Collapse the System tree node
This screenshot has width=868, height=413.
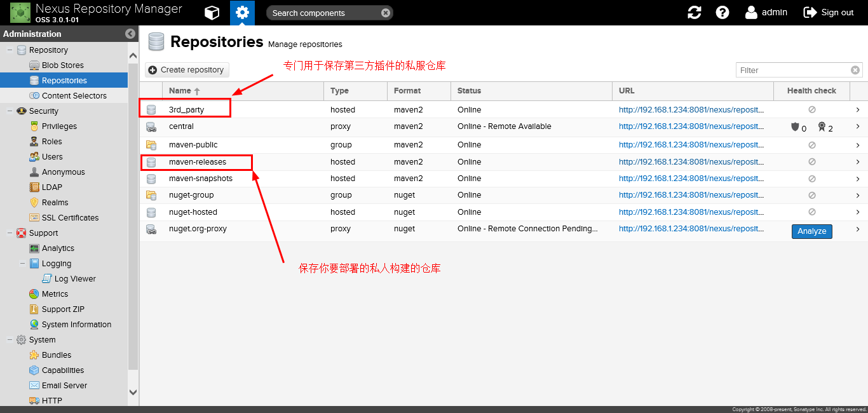tap(9, 340)
